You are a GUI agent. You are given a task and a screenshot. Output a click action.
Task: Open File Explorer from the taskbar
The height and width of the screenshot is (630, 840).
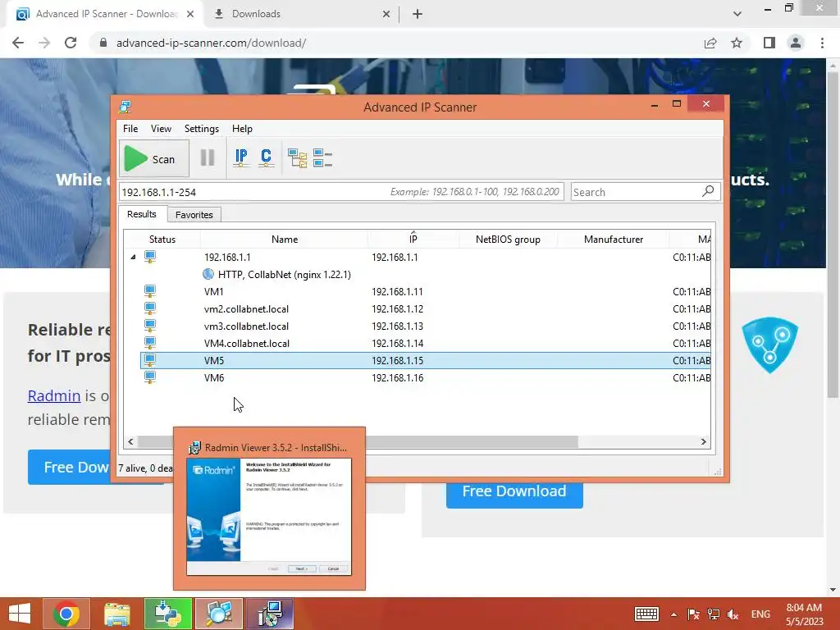(x=116, y=614)
